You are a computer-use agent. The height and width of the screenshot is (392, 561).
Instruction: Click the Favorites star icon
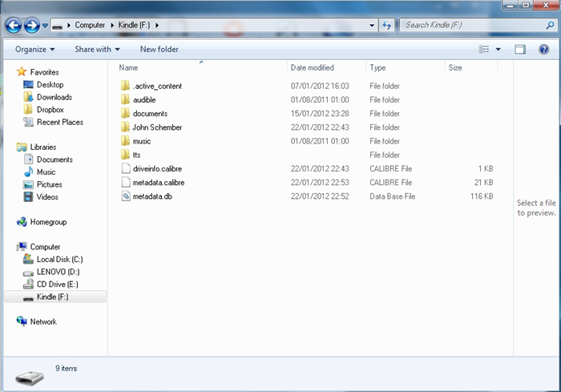22,71
